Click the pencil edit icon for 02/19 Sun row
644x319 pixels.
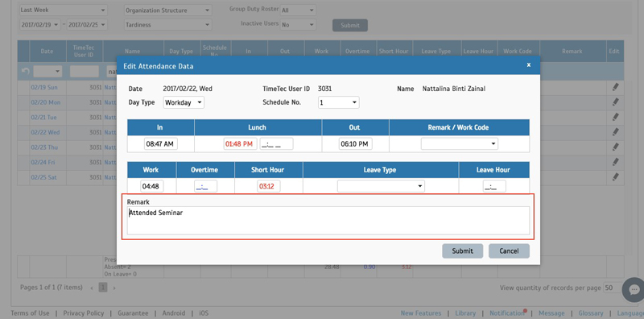click(615, 87)
